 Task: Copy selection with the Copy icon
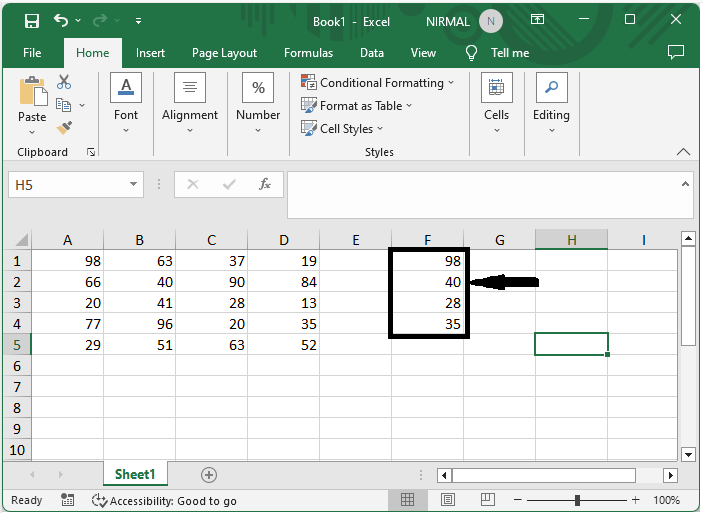click(x=63, y=105)
